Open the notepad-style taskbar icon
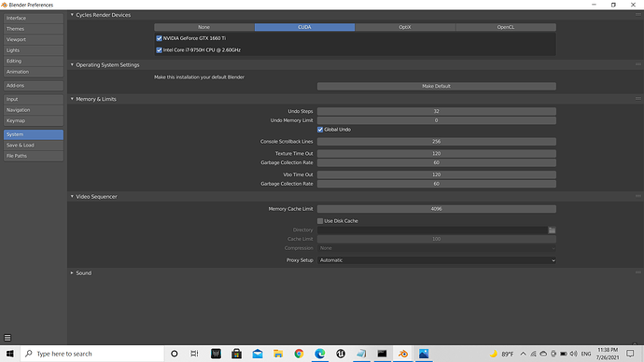 (361, 354)
